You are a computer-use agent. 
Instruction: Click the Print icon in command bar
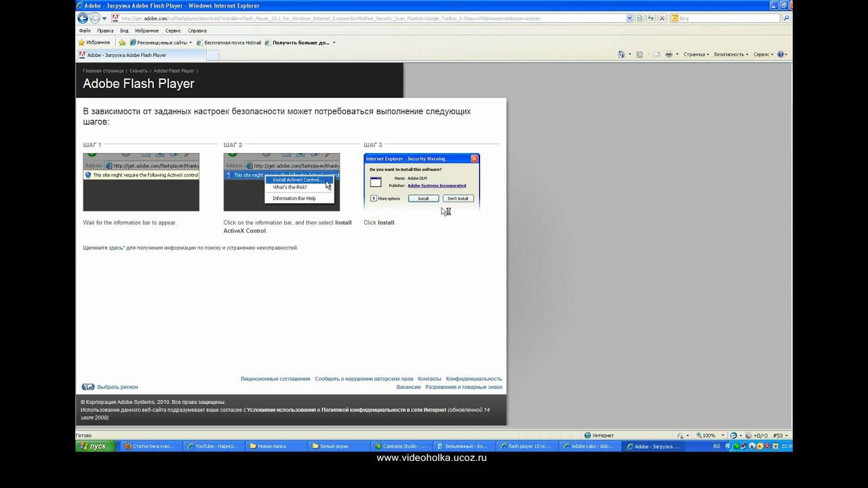click(669, 54)
